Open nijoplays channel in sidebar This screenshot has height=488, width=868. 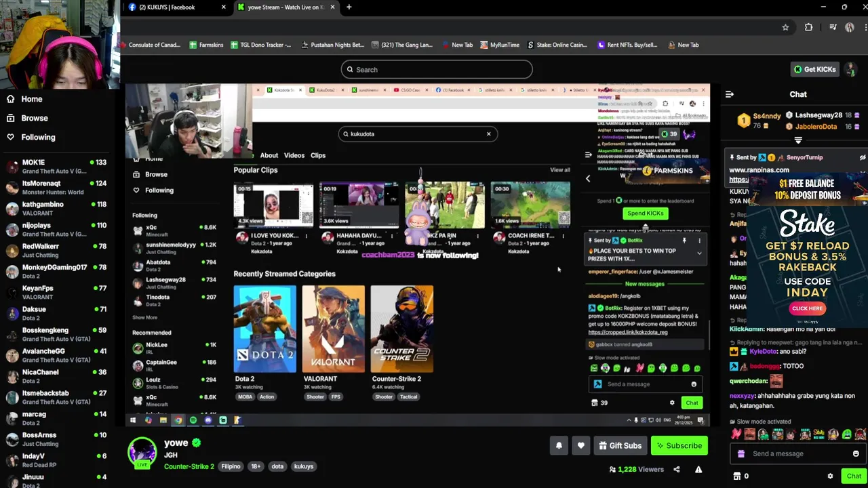(56, 229)
